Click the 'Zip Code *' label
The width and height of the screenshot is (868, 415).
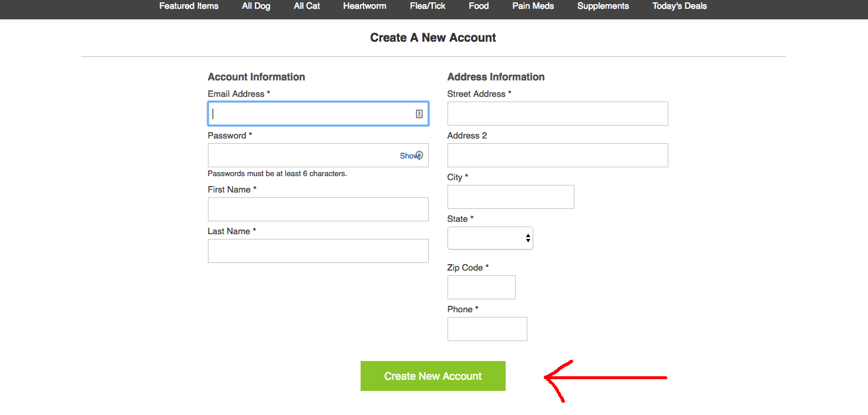click(x=468, y=268)
